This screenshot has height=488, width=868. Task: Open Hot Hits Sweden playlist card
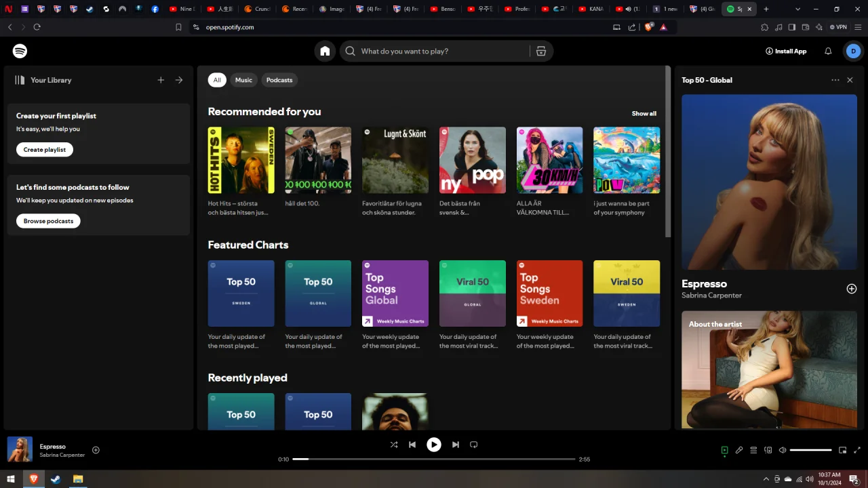[241, 171]
